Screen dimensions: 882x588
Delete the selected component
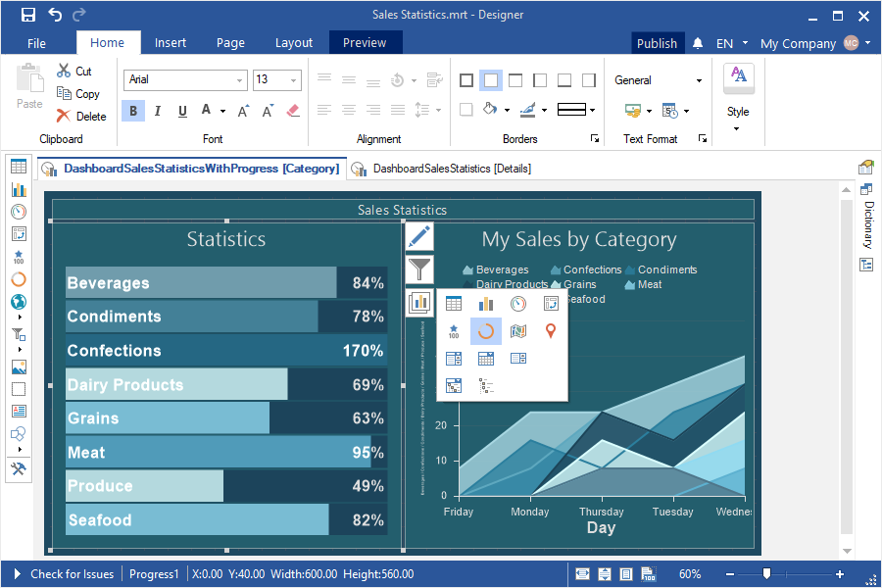click(x=81, y=116)
